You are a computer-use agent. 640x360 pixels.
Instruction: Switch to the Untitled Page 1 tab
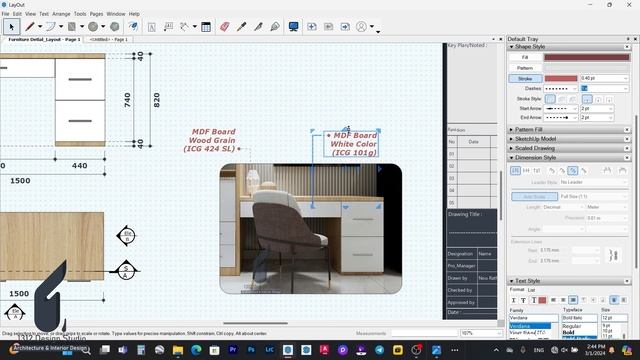(109, 40)
